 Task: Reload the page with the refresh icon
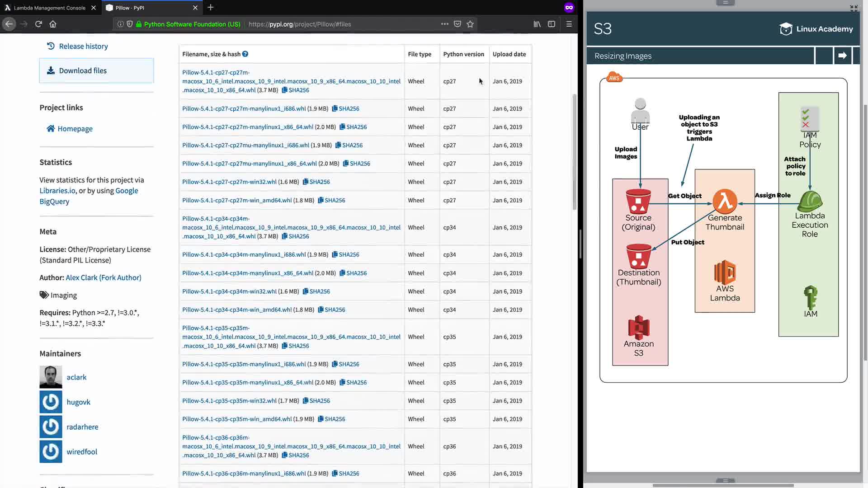[38, 24]
